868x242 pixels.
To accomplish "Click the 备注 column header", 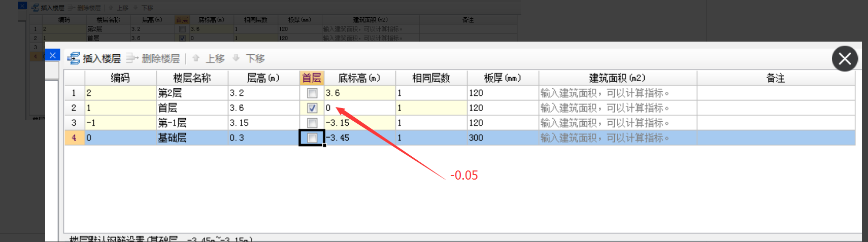I will [776, 78].
